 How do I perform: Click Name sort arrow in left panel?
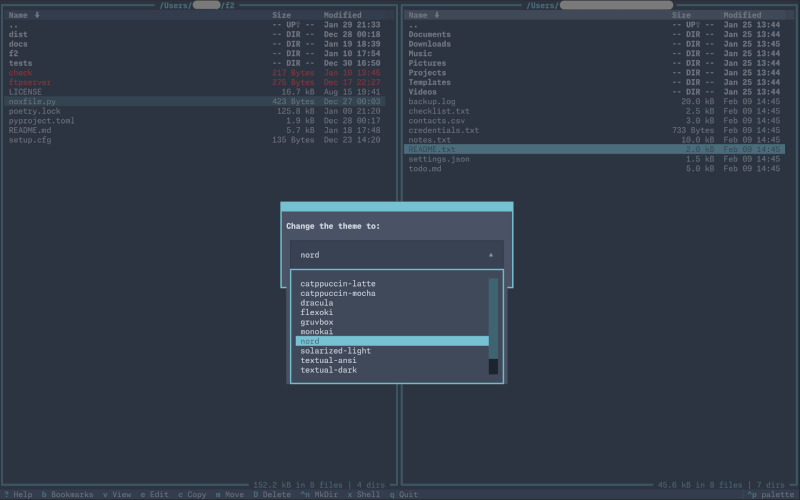pyautogui.click(x=37, y=15)
